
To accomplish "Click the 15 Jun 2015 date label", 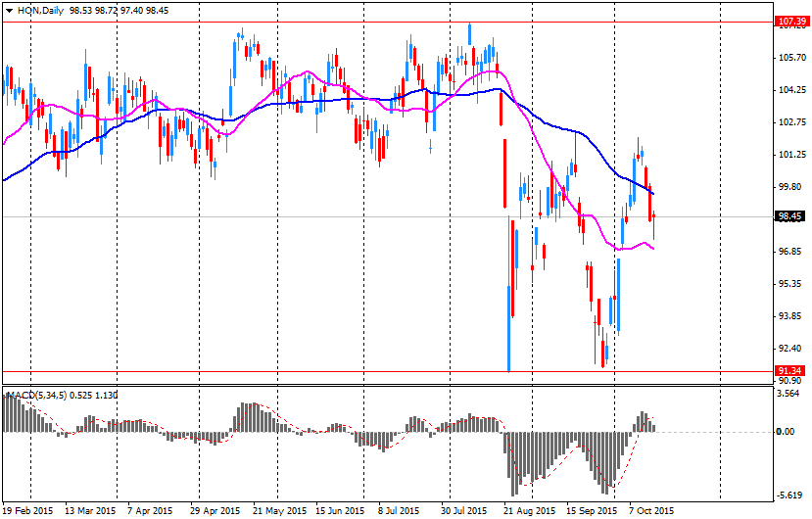I will (340, 511).
